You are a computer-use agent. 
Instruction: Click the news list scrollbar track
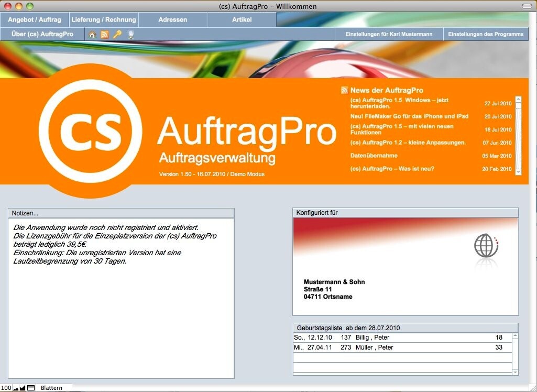[518, 139]
